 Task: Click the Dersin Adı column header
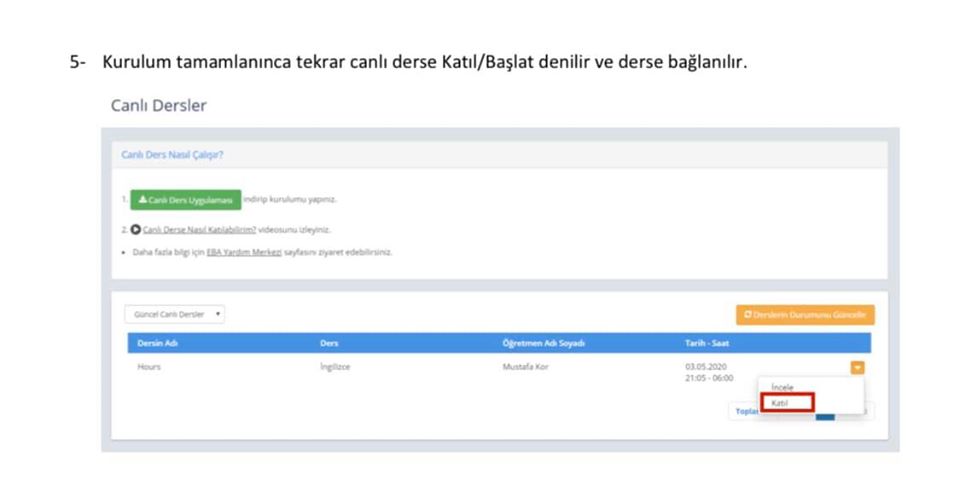click(x=157, y=343)
